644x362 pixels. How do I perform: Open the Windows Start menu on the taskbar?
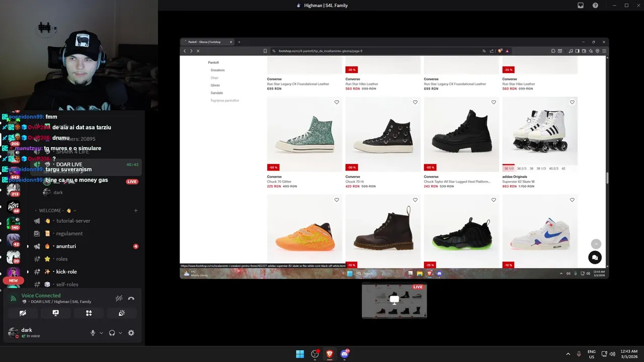[300, 354]
